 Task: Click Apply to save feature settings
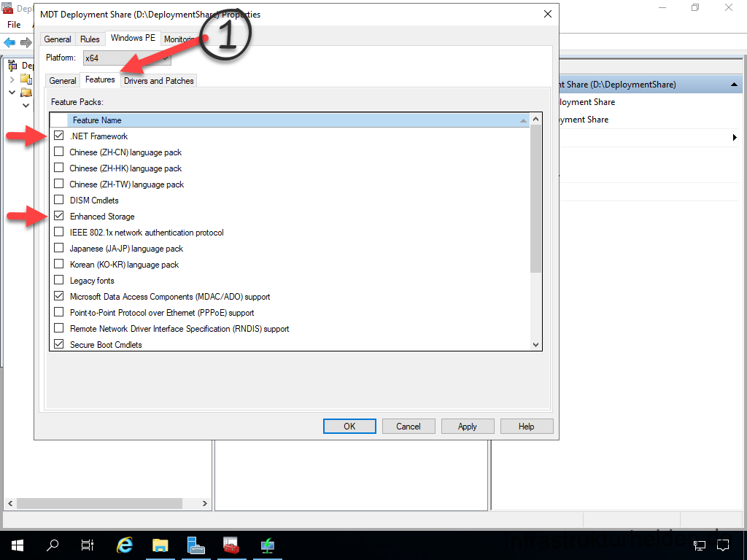[468, 426]
